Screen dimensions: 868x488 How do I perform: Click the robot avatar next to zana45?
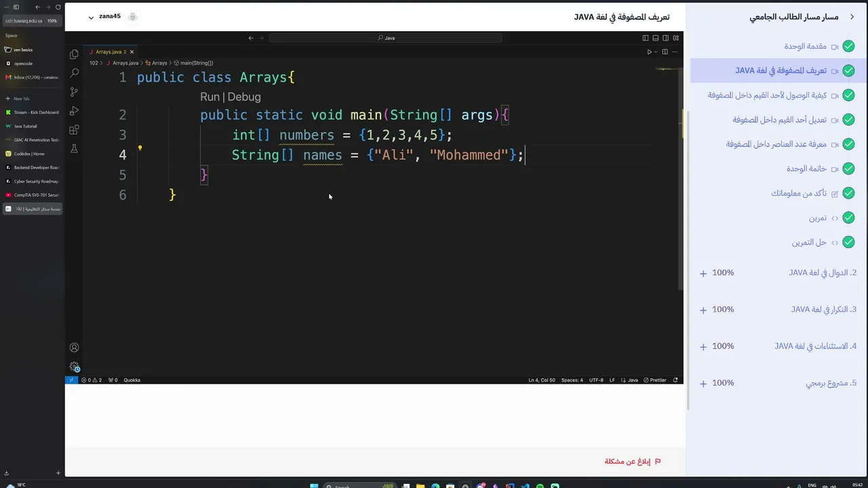pyautogui.click(x=133, y=17)
